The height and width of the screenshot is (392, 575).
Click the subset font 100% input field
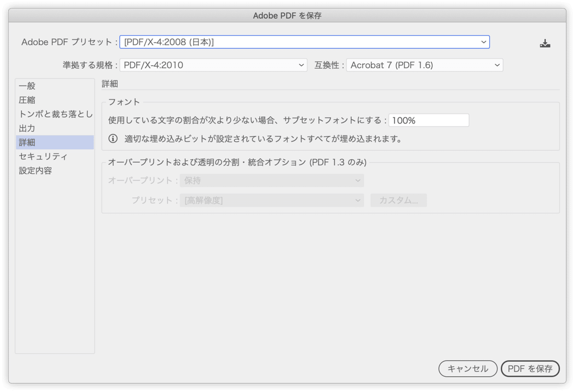(429, 120)
